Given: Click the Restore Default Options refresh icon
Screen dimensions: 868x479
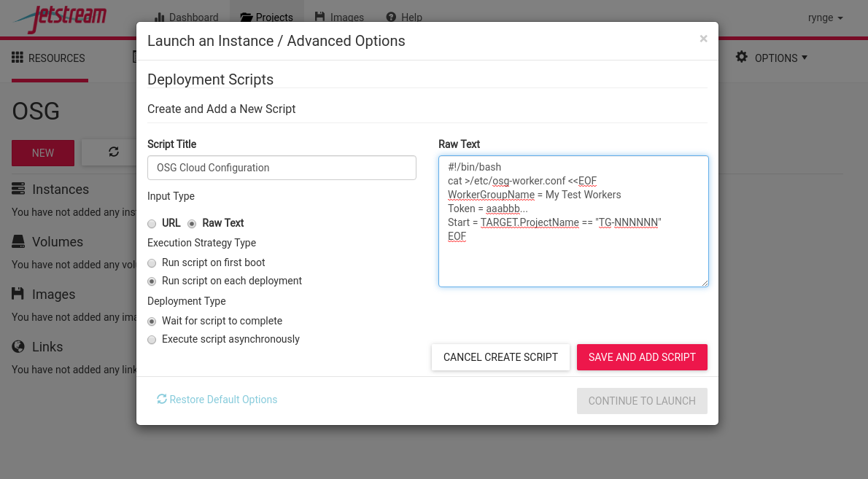Looking at the screenshot, I should [x=162, y=399].
